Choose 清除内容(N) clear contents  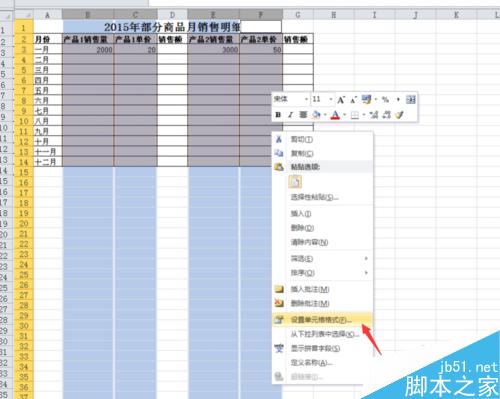(x=322, y=242)
